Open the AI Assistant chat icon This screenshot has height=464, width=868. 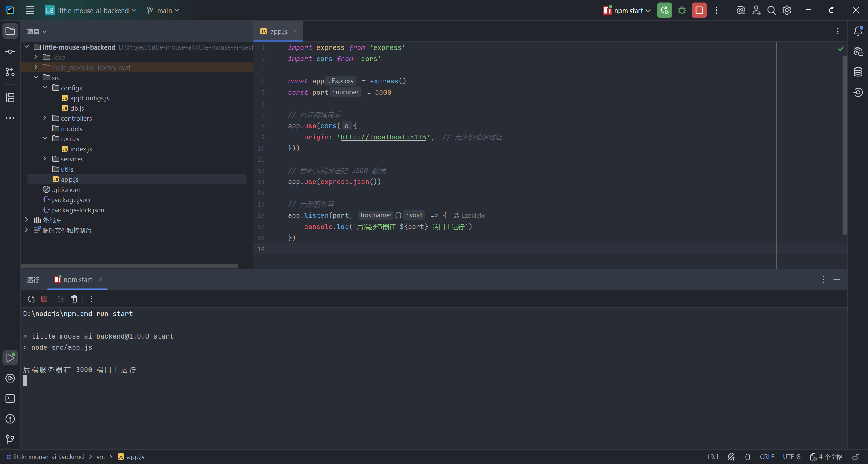[858, 52]
